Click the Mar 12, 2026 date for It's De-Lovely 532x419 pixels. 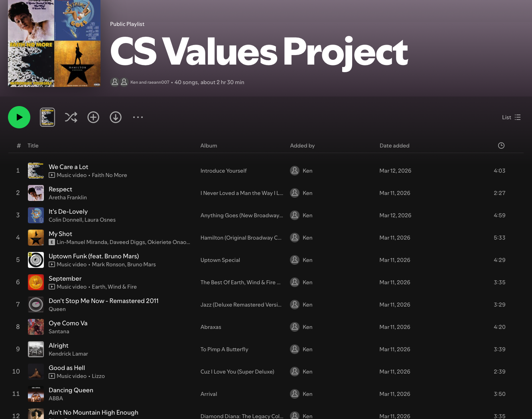pyautogui.click(x=395, y=215)
